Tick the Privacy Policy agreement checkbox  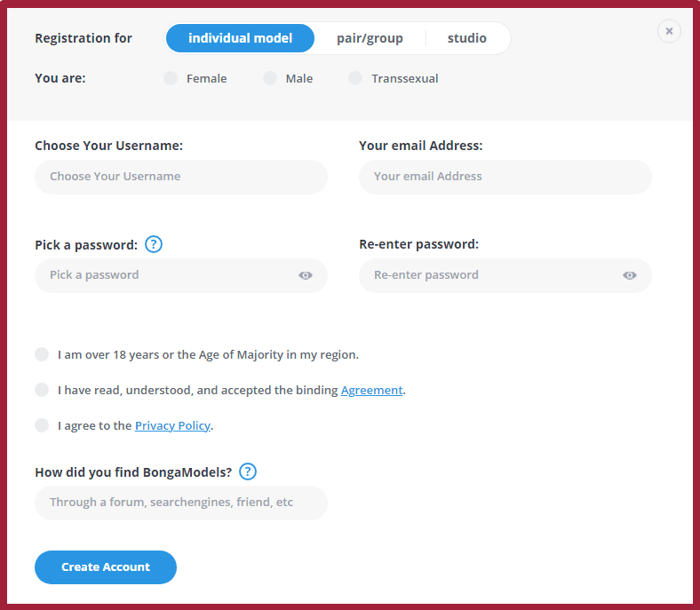[42, 425]
